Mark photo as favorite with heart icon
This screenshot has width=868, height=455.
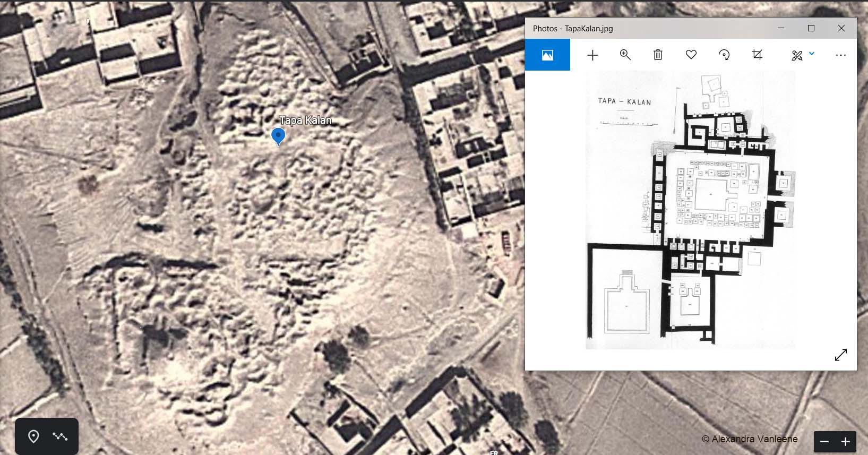click(691, 55)
